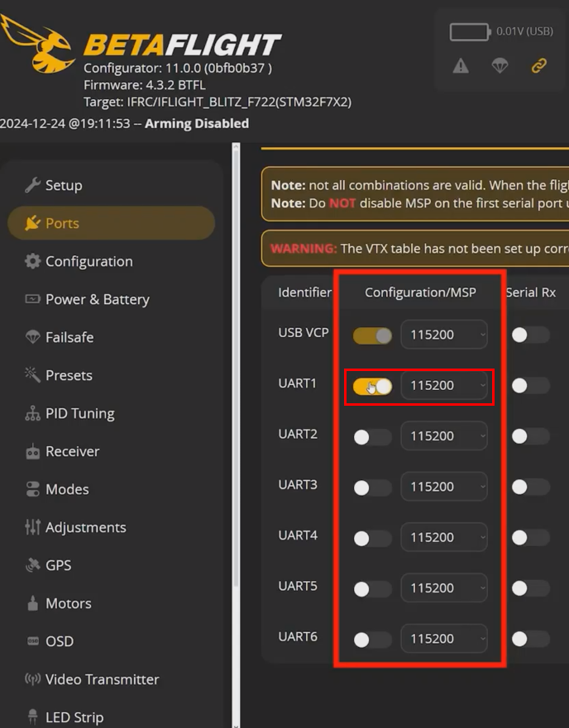Click the PID Tuning icon

click(x=32, y=413)
